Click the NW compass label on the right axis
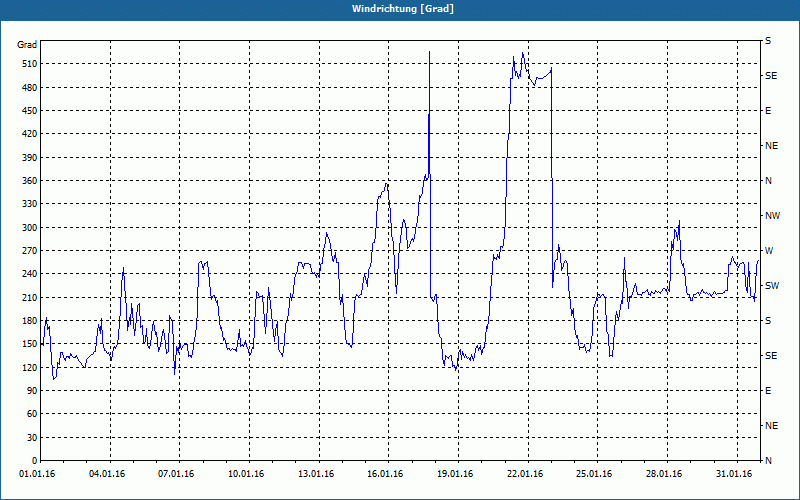The width and height of the screenshot is (800, 500). [773, 216]
